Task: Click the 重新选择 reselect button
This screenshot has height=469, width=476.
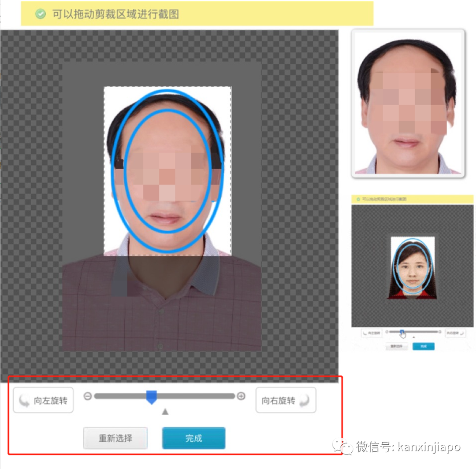Action: [115, 438]
